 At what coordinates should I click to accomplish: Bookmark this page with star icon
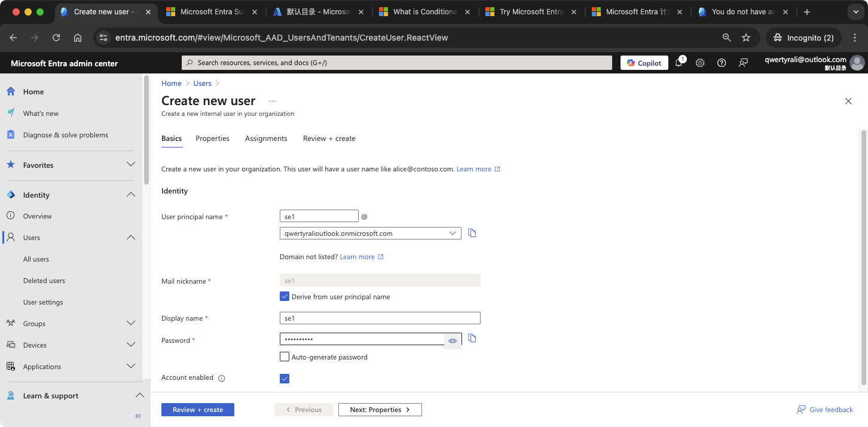click(x=746, y=38)
